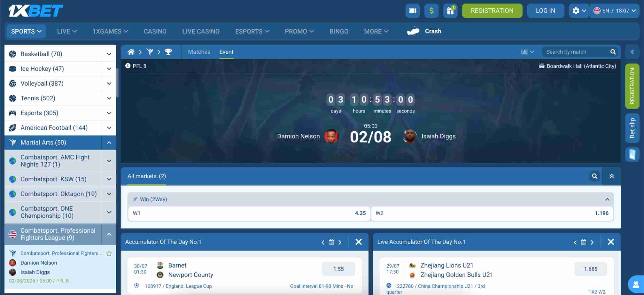Expand Ice Hockey (47) in sidebar
Viewport: 644px width, 295px height.
[x=109, y=69]
